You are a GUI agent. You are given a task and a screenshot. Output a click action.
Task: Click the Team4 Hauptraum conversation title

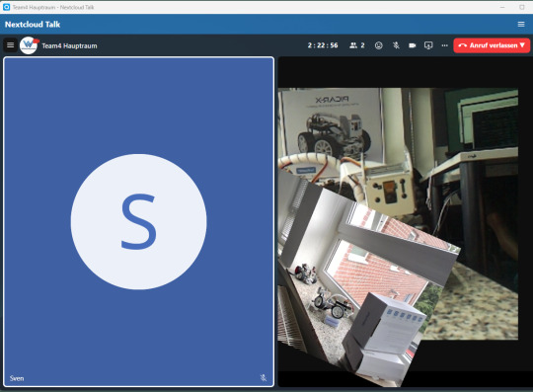[69, 45]
